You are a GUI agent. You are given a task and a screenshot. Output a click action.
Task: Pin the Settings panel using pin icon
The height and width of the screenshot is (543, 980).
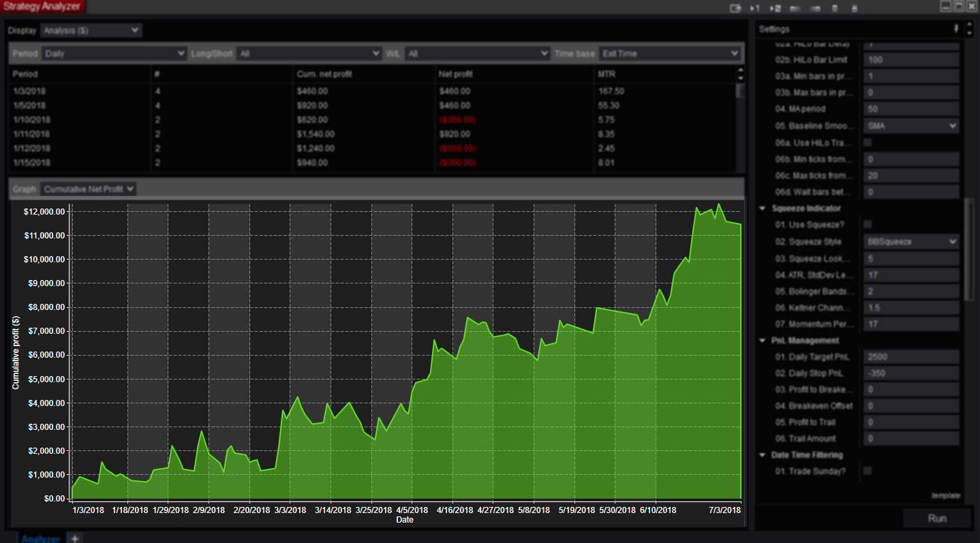(x=956, y=29)
